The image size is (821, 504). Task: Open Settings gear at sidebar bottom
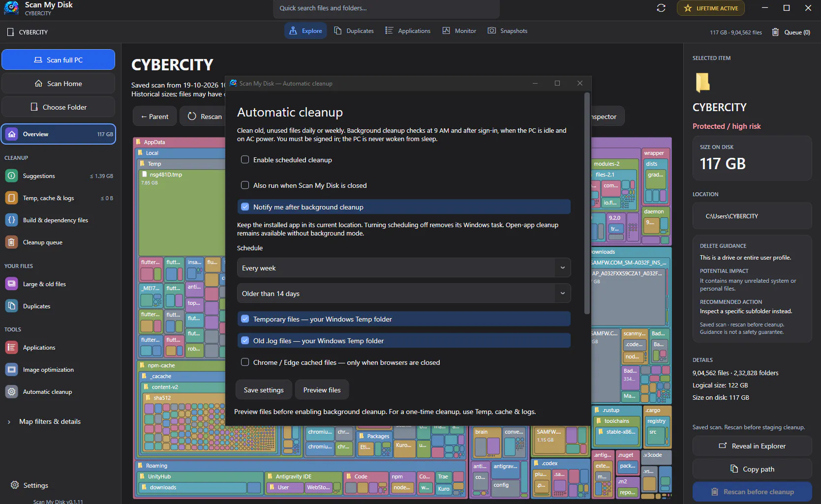15,485
